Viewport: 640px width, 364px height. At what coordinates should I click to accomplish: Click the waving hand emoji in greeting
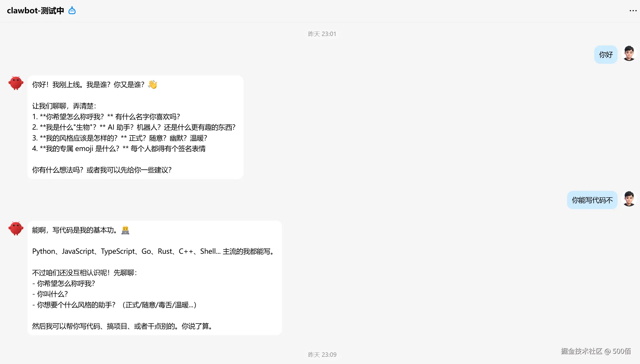[153, 84]
